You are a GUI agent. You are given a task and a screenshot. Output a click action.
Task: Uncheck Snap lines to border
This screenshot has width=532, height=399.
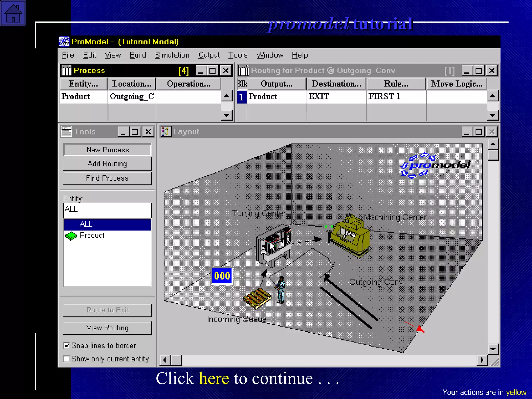pyautogui.click(x=67, y=345)
